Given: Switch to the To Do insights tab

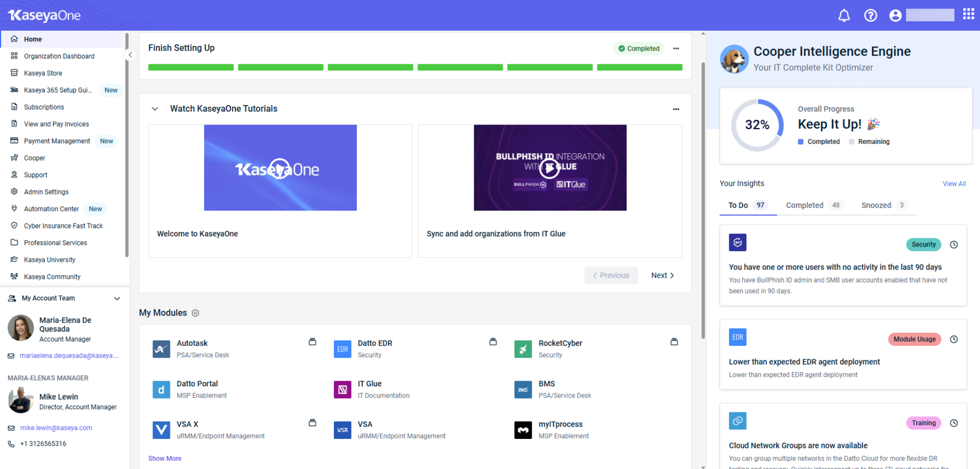Looking at the screenshot, I should tap(748, 205).
